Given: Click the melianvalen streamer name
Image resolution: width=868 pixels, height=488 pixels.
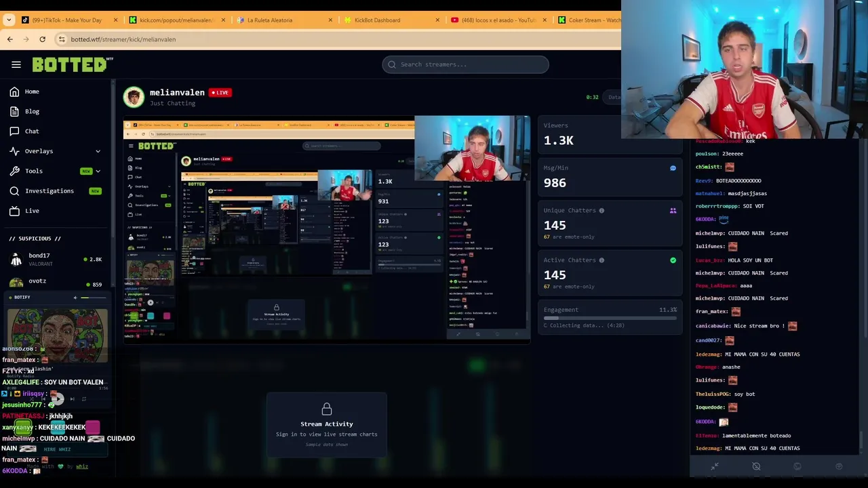Looking at the screenshot, I should (x=177, y=92).
